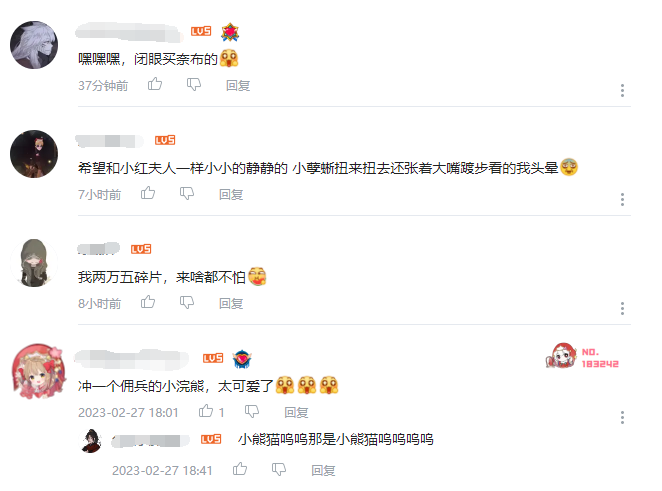The height and width of the screenshot is (491, 662).
Task: Dislike the 37分钟前 comment
Action: [194, 85]
